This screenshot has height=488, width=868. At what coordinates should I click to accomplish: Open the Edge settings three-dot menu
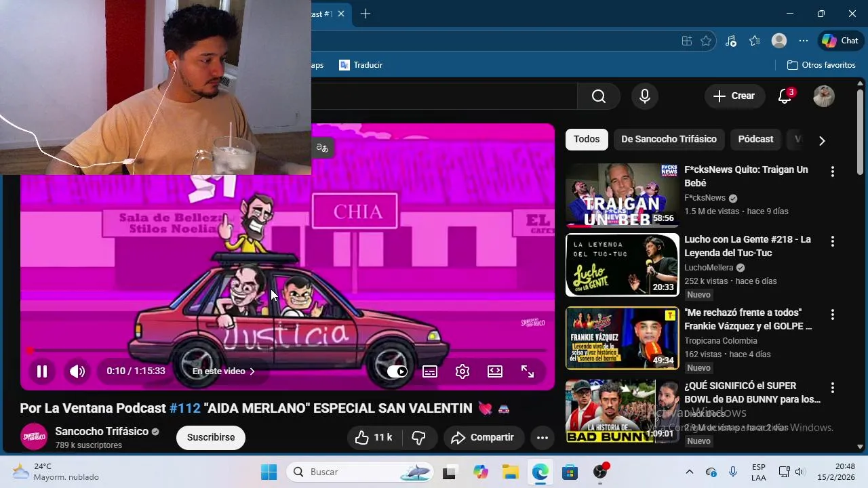(x=804, y=41)
